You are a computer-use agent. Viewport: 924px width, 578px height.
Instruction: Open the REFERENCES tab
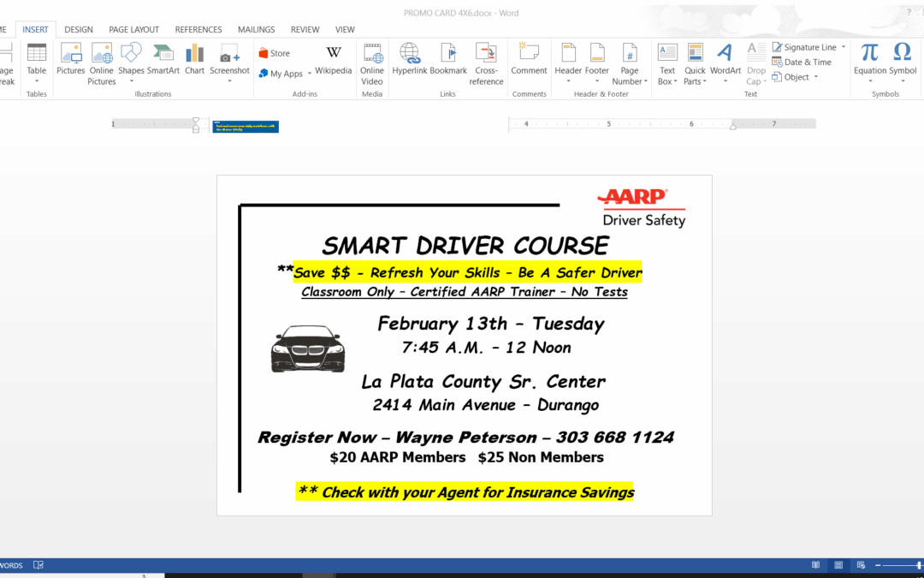pos(198,29)
